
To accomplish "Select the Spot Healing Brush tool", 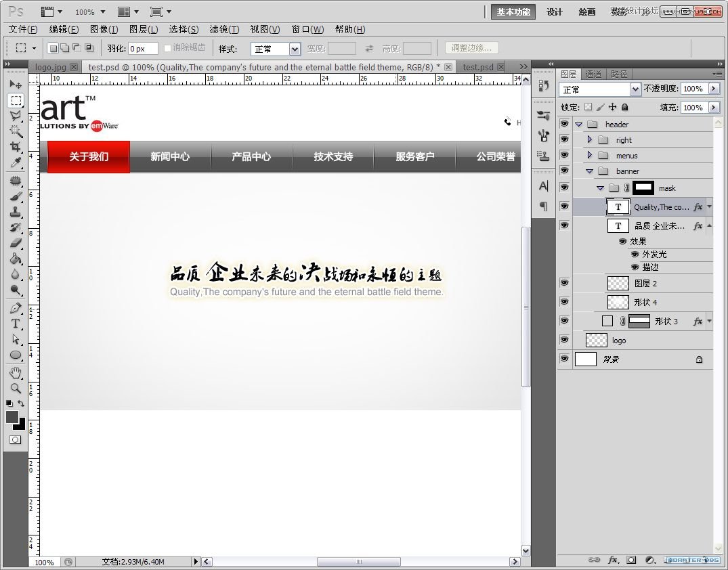I will pos(16,181).
